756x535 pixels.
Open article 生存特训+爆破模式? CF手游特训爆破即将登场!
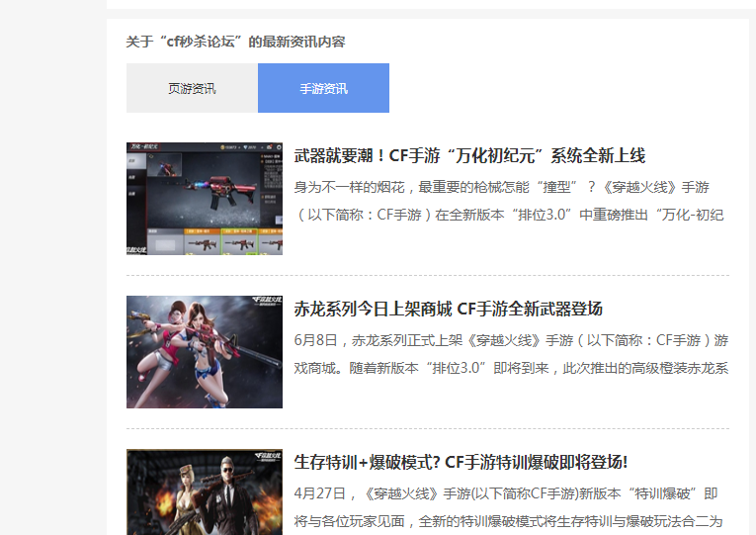point(461,462)
